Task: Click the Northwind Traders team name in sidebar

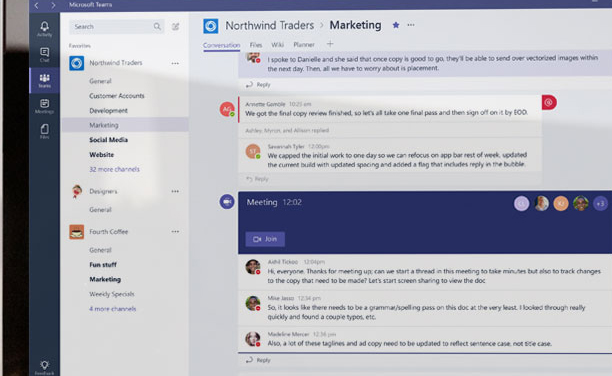Action: click(116, 63)
